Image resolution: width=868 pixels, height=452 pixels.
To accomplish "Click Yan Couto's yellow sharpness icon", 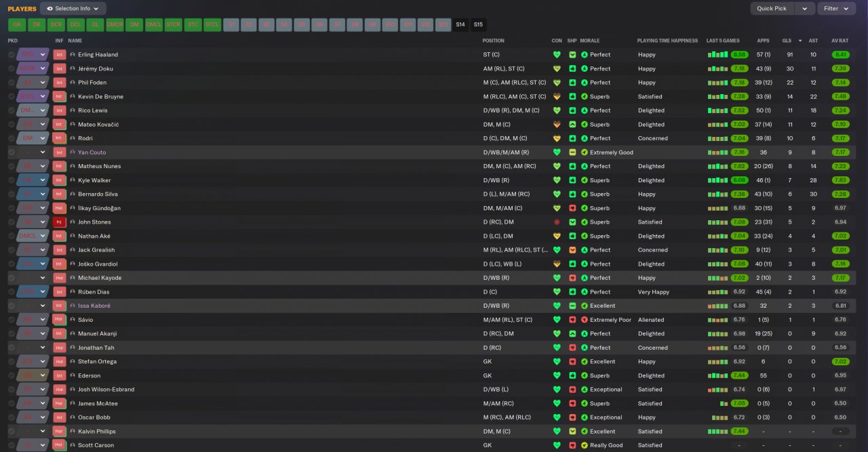I will click(x=572, y=152).
